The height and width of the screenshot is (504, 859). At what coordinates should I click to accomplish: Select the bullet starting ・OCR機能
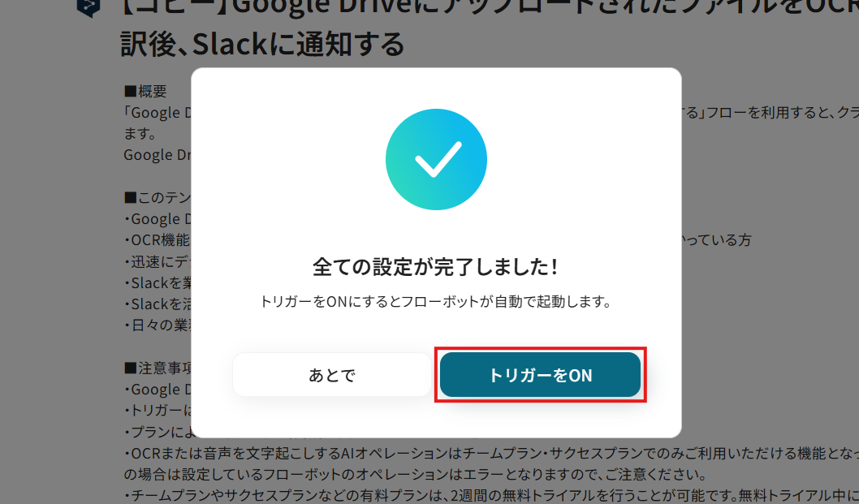(158, 240)
